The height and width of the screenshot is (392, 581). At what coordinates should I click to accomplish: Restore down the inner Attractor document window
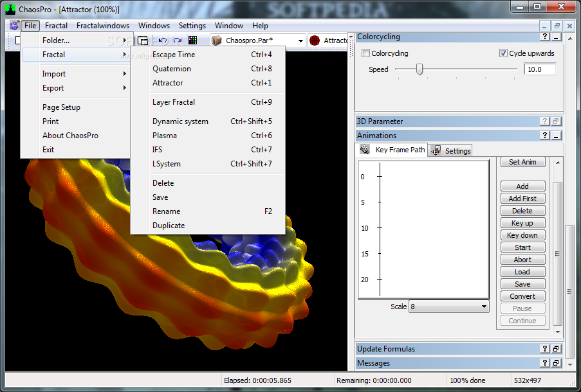557,26
